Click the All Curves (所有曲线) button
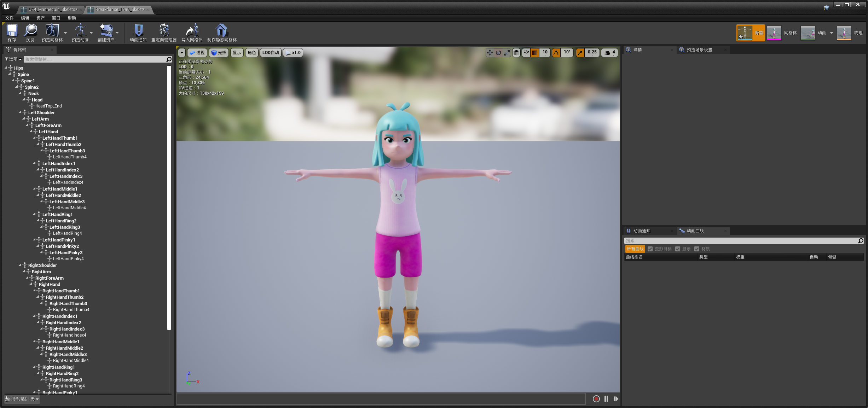This screenshot has width=868, height=408. click(x=635, y=249)
